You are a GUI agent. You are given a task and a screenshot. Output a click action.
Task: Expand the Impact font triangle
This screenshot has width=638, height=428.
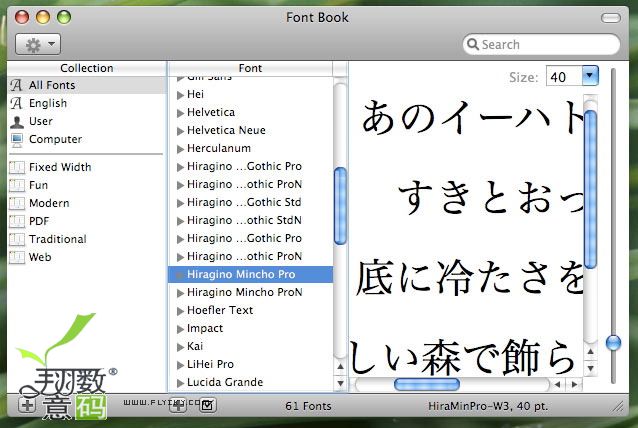tap(180, 329)
